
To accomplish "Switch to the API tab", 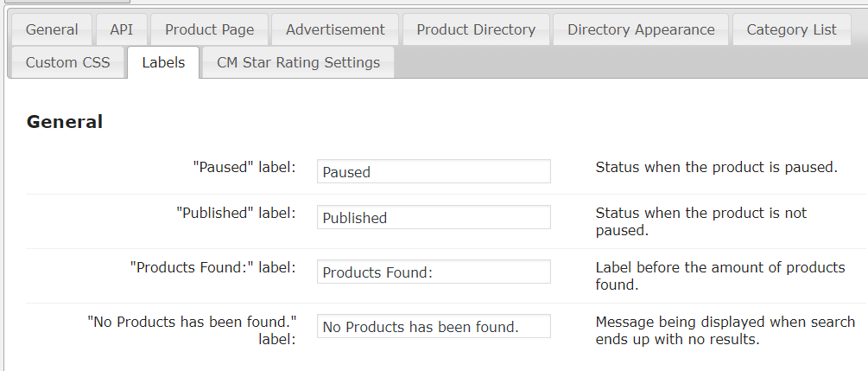I will click(122, 29).
